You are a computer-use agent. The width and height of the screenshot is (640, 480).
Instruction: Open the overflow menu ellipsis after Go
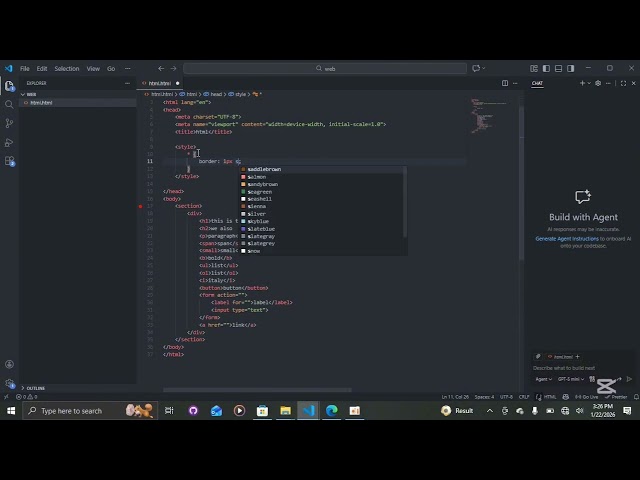(128, 69)
